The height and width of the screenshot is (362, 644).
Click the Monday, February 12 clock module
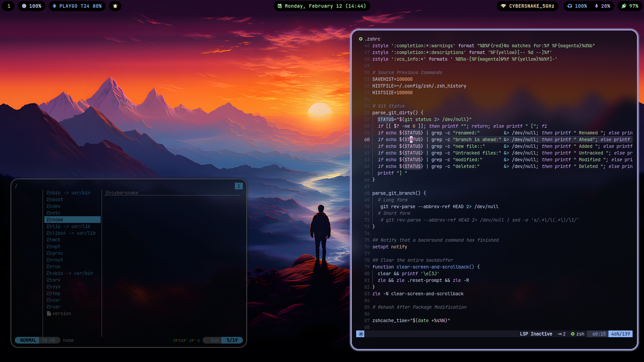pos(322,6)
